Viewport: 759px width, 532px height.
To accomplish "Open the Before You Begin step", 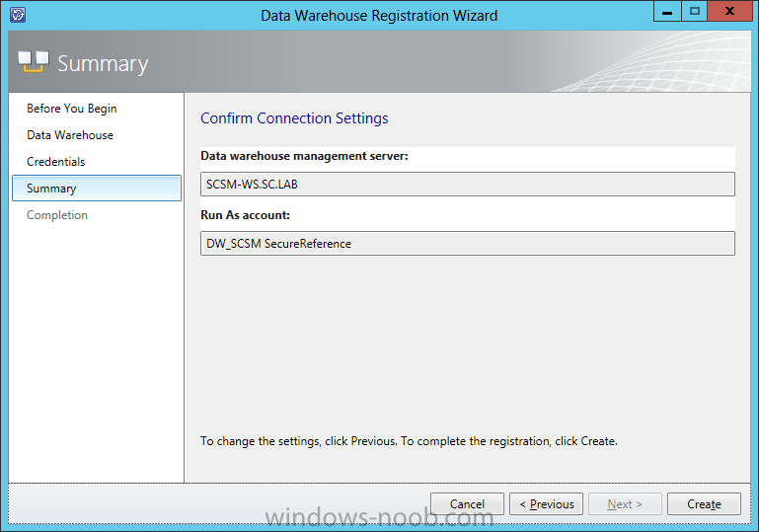I will point(72,109).
